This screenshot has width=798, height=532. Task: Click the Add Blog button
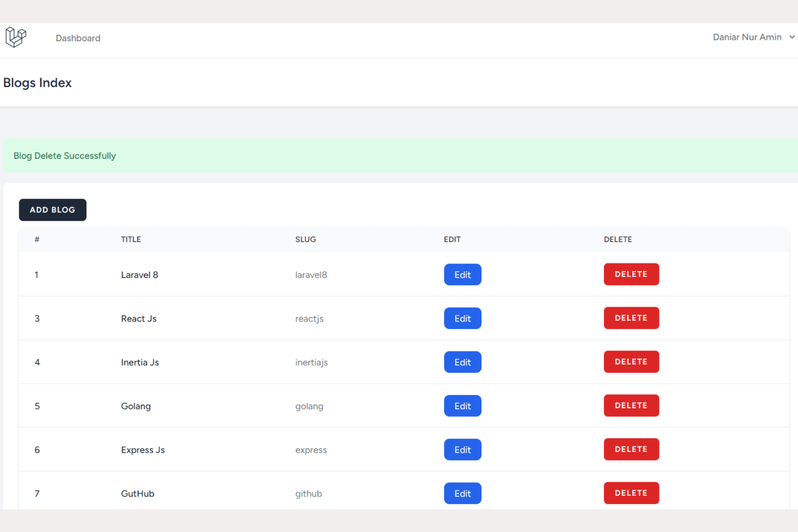[x=53, y=209]
